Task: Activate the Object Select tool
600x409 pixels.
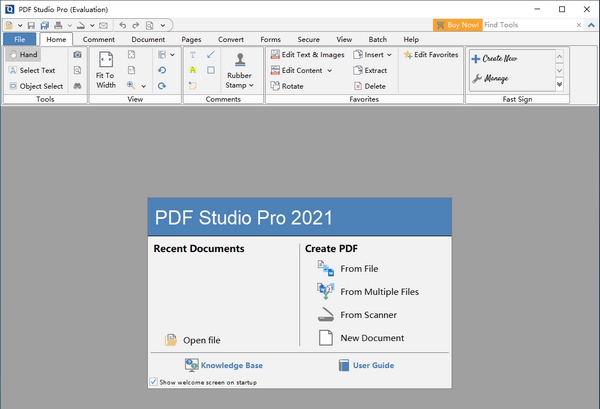Action: [x=36, y=86]
